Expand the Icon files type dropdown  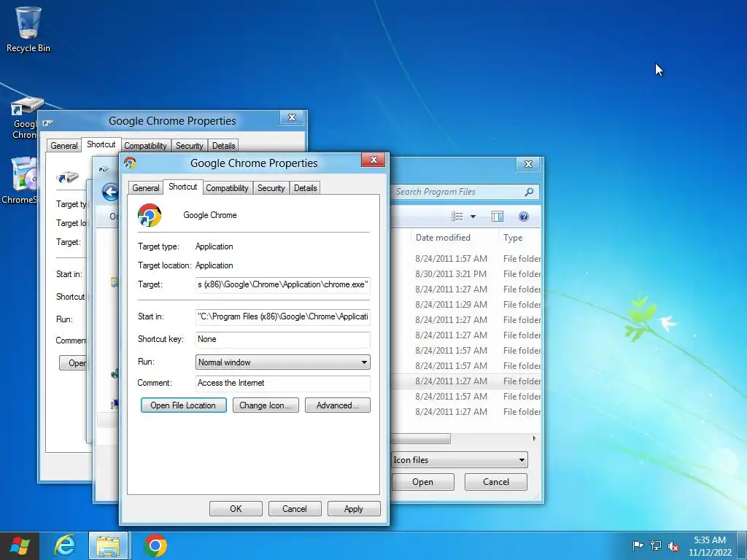[460, 460]
